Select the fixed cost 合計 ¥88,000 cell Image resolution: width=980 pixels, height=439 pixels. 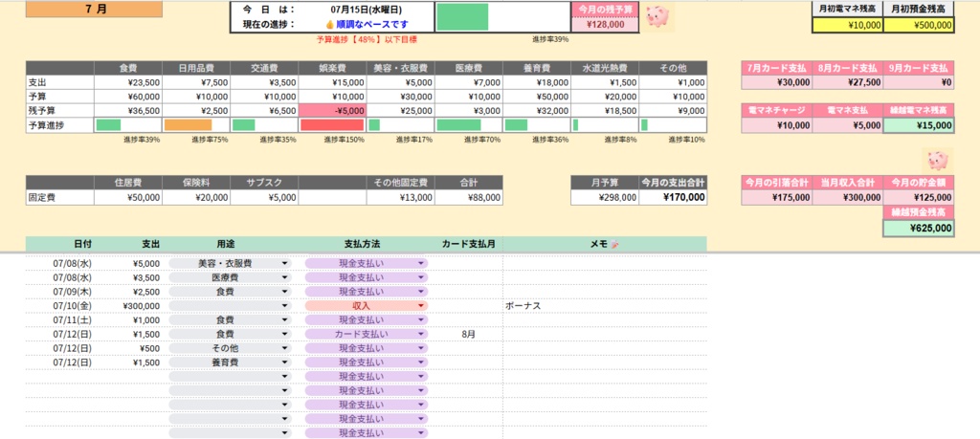469,197
